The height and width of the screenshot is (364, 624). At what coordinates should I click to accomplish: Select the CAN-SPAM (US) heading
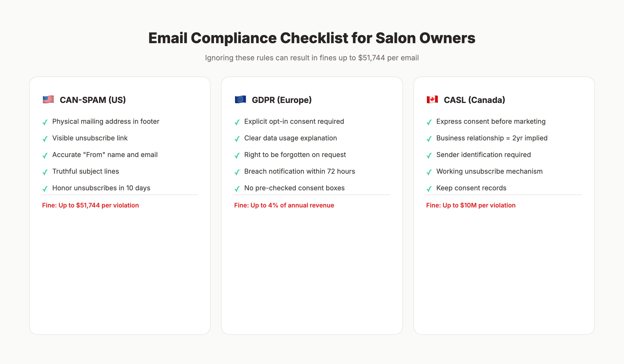(x=93, y=100)
